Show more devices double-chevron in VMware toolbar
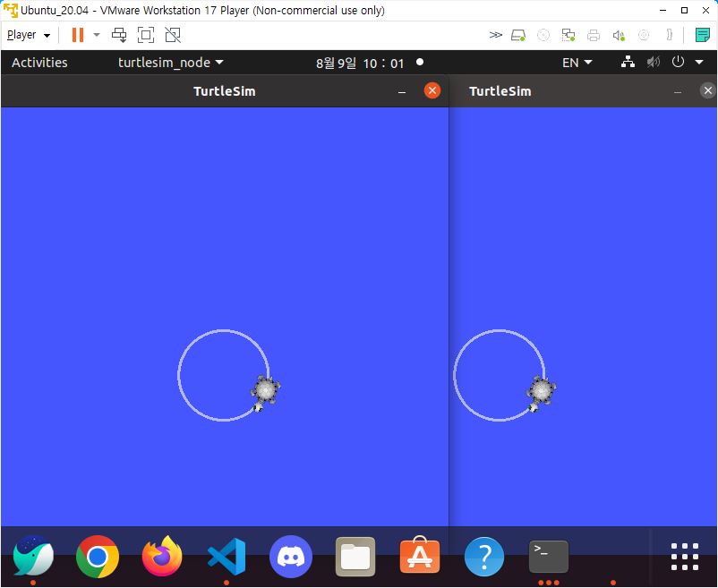 pos(495,35)
